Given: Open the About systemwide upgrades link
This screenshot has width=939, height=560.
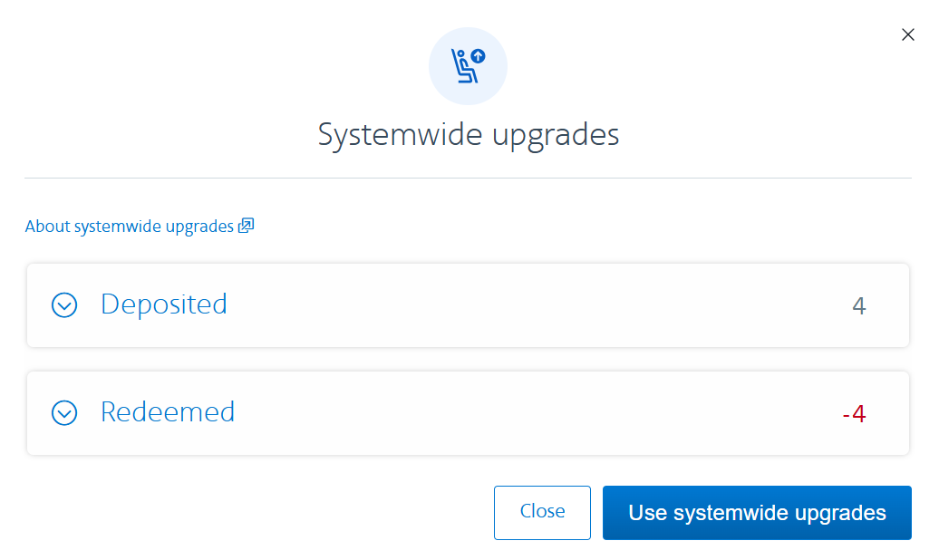Looking at the screenshot, I should coord(127,225).
